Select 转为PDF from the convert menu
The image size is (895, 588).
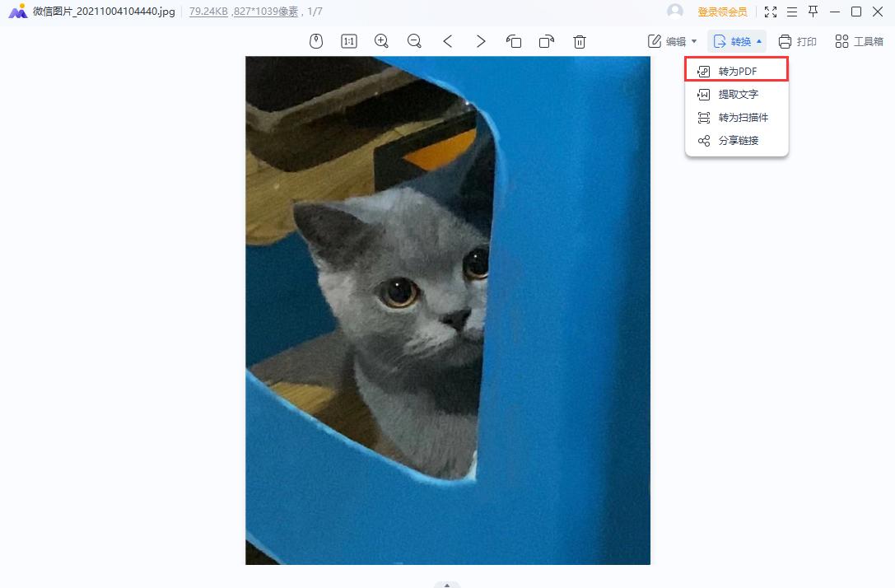click(x=735, y=71)
